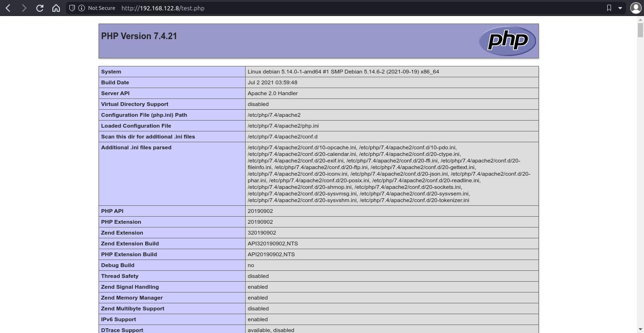The height and width of the screenshot is (333, 644).
Task: Click the Debug Build value no
Action: pos(251,265)
